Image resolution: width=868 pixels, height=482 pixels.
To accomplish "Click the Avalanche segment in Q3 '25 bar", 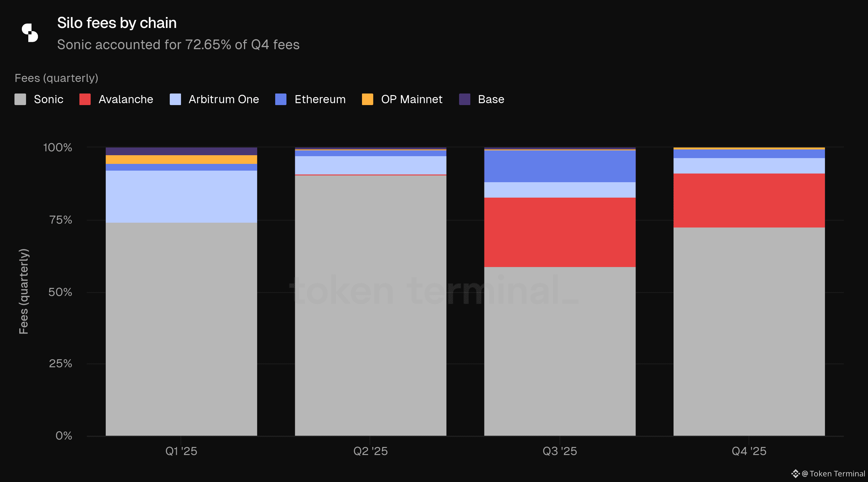I will click(560, 232).
